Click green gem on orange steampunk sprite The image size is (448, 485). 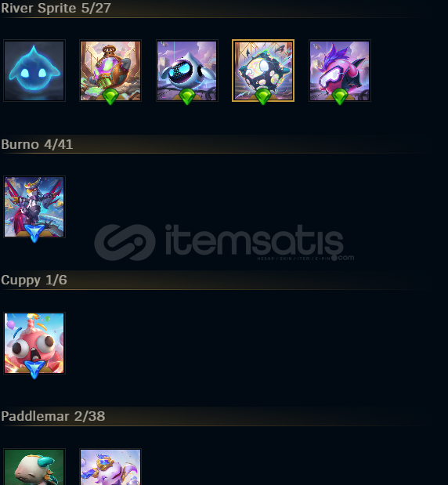pyautogui.click(x=110, y=97)
